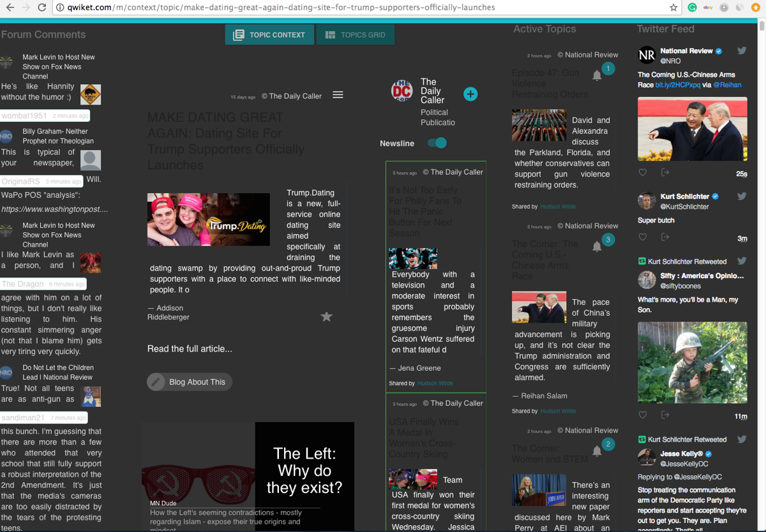Open the Xi and Trump tweet photo
Screen dimensions: 766x532
click(693, 129)
